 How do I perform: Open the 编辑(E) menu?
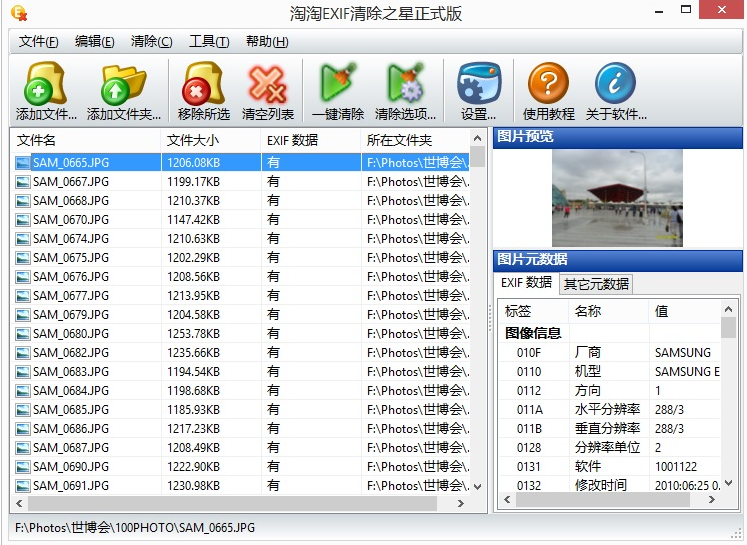pyautogui.click(x=94, y=42)
